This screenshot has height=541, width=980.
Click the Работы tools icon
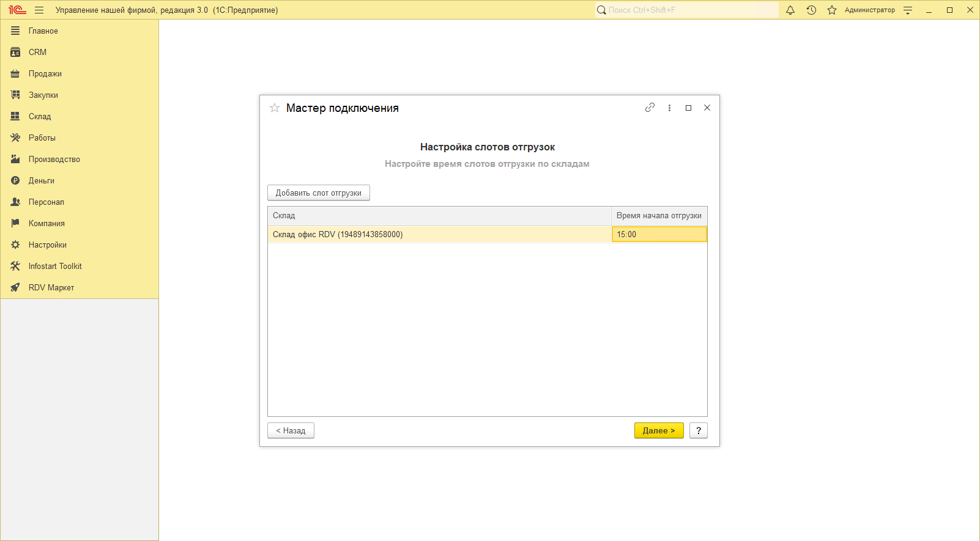[x=15, y=138]
